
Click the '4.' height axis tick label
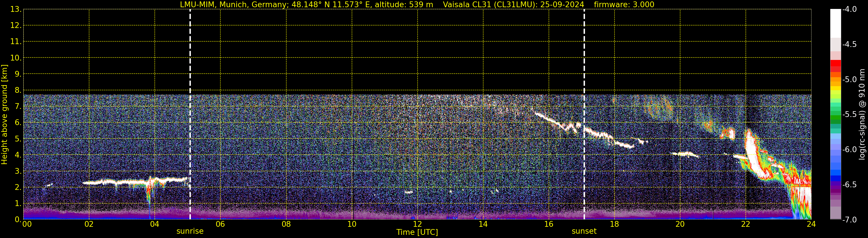pyautogui.click(x=18, y=155)
